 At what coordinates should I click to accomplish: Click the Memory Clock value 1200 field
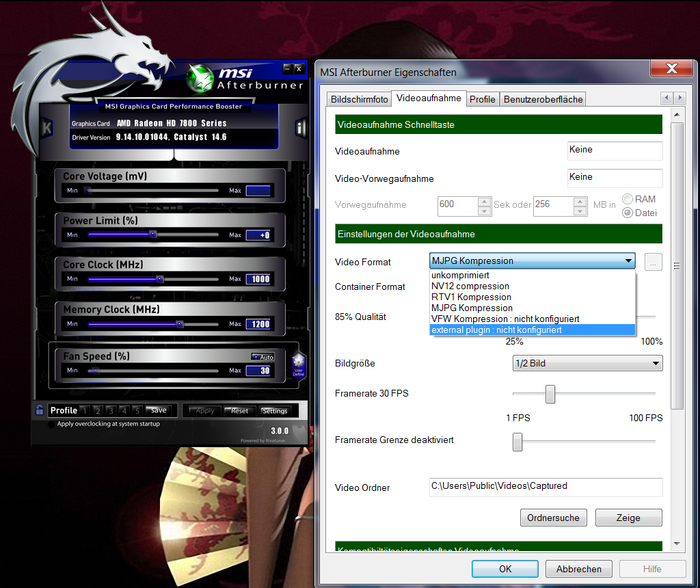258,324
